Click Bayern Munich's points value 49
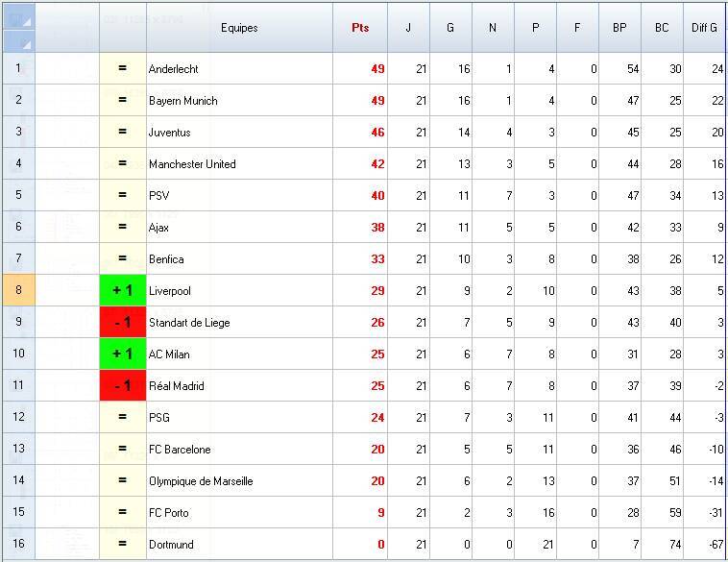Screen dimensions: 728x562 click(360, 101)
